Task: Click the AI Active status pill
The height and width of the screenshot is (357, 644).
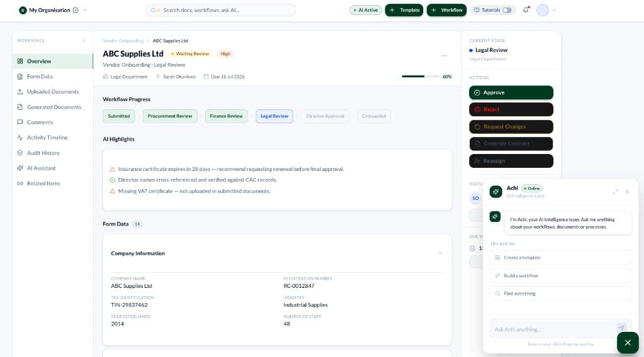Action: (x=365, y=10)
